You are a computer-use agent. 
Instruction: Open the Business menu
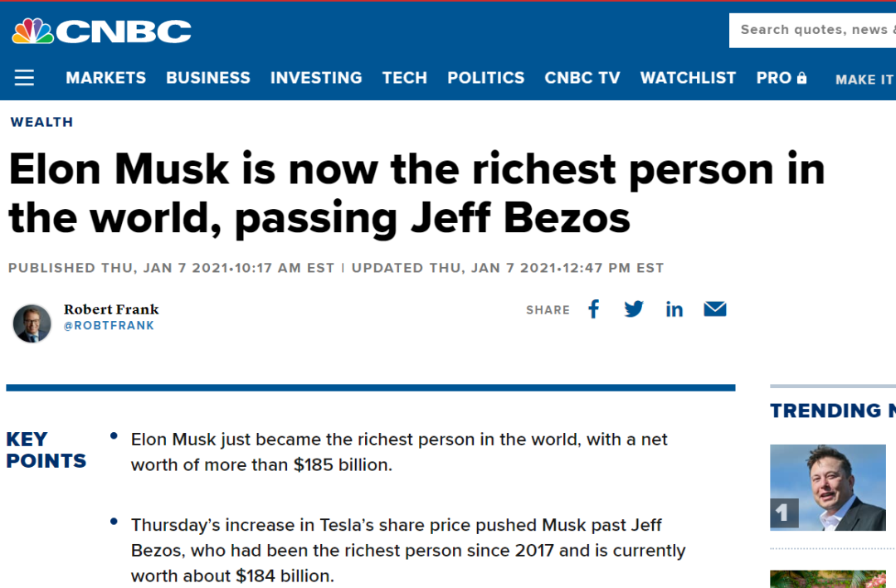207,78
